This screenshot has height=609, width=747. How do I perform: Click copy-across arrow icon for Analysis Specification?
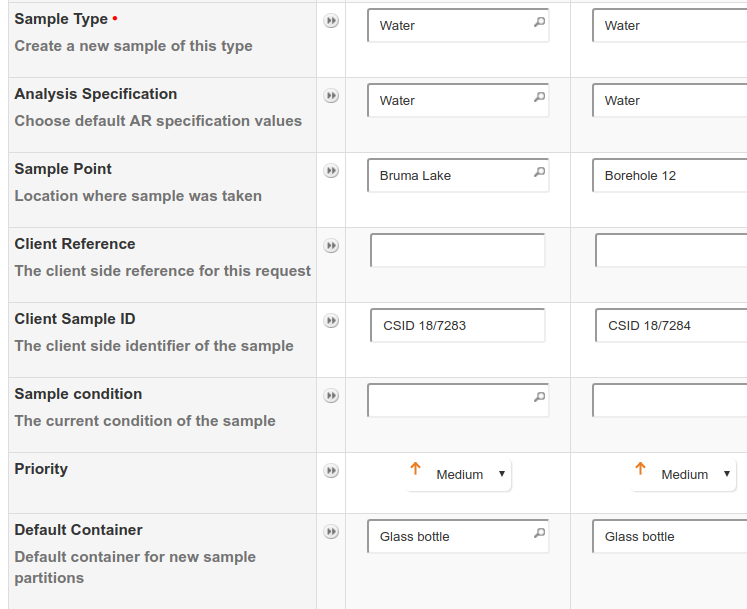pyautogui.click(x=331, y=96)
